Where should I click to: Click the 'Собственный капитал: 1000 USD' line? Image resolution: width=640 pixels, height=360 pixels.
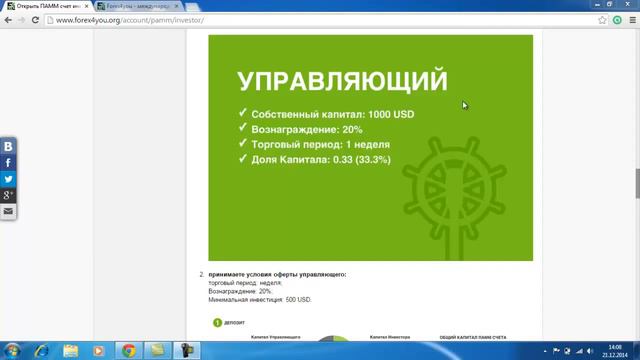click(333, 114)
